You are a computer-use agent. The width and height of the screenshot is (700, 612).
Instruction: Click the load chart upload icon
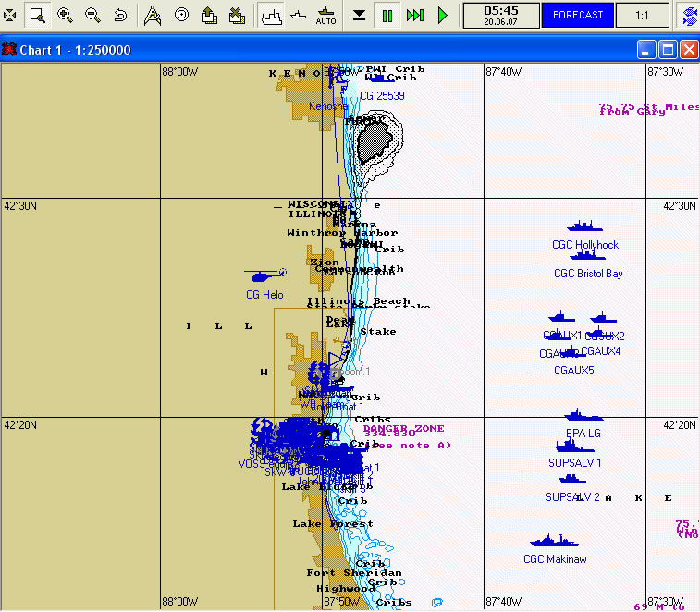coord(209,16)
